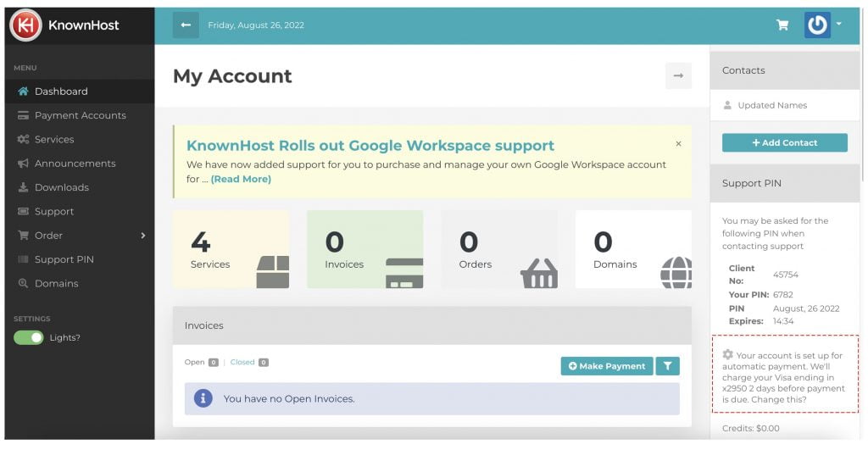Open Domains in the sidebar
Viewport: 868px width, 450px height.
point(80,283)
